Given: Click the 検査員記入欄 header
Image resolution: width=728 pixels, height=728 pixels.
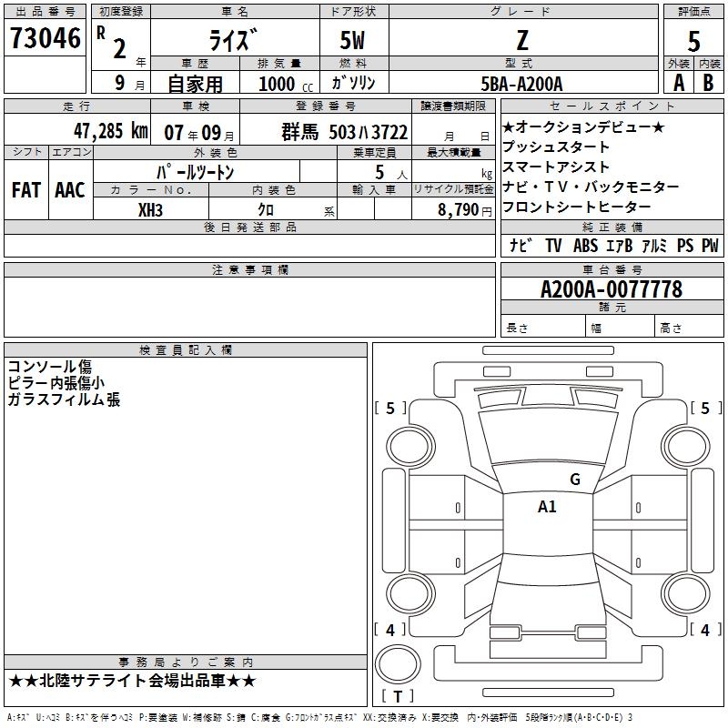Looking at the screenshot, I should pyautogui.click(x=186, y=350).
